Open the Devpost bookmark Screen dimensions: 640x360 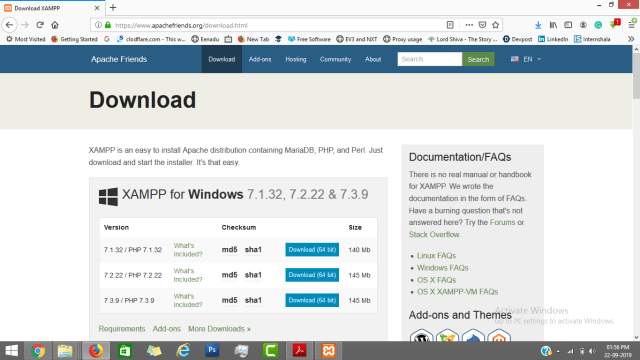(x=517, y=39)
